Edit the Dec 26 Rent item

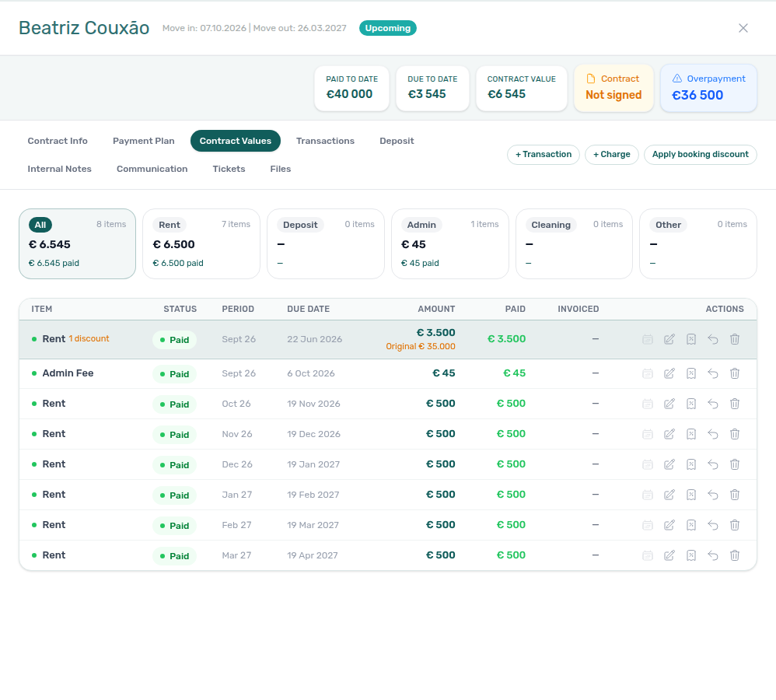click(x=669, y=464)
